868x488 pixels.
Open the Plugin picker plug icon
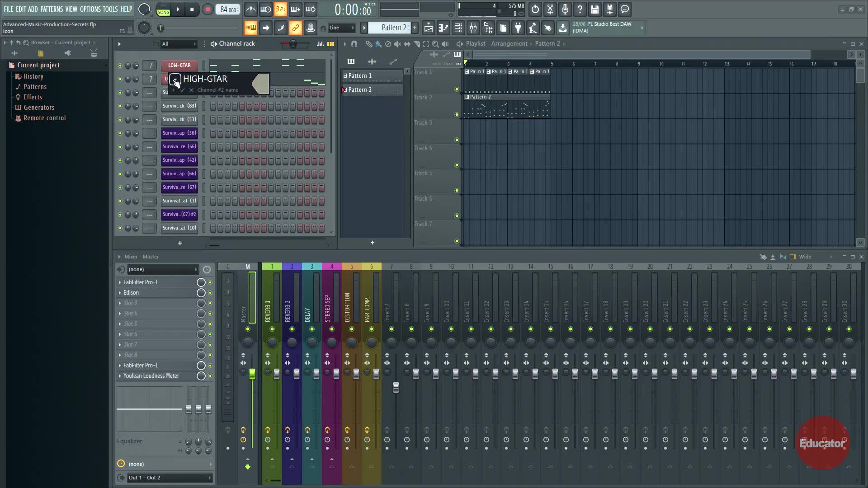518,28
